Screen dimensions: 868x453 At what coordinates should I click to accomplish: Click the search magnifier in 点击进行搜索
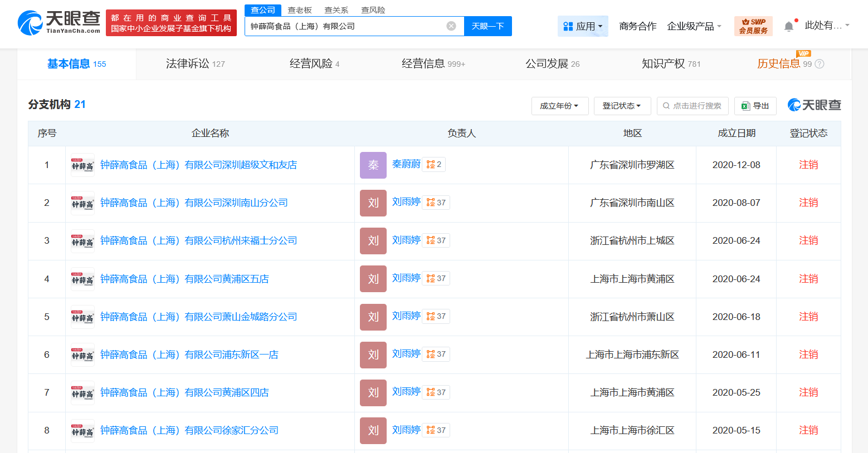click(x=666, y=106)
